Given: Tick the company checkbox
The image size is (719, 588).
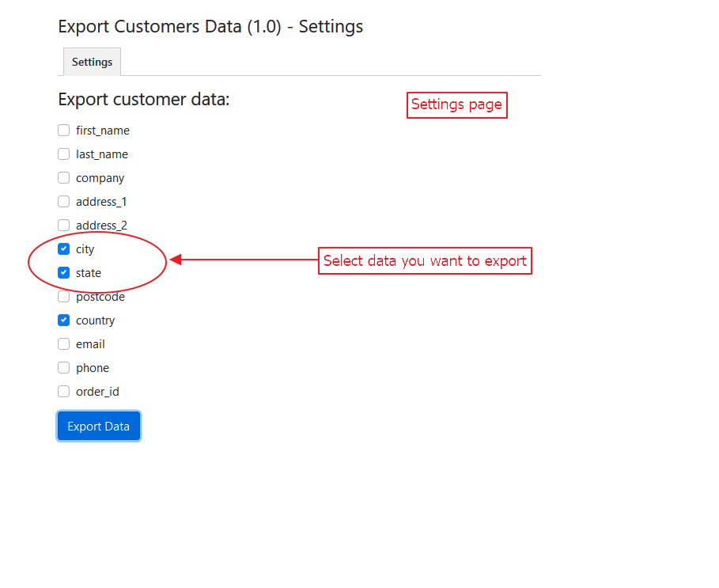Looking at the screenshot, I should tap(64, 178).
